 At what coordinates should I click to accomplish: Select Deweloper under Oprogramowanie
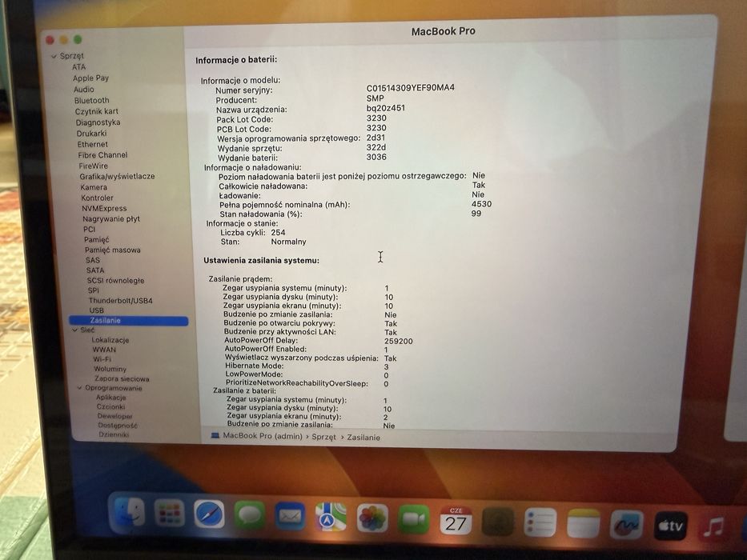click(114, 416)
